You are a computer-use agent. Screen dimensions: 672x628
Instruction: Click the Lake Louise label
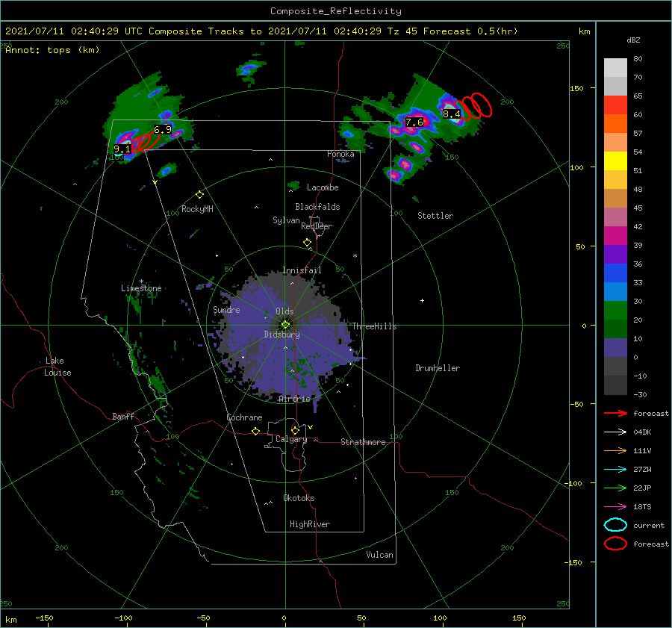click(57, 367)
